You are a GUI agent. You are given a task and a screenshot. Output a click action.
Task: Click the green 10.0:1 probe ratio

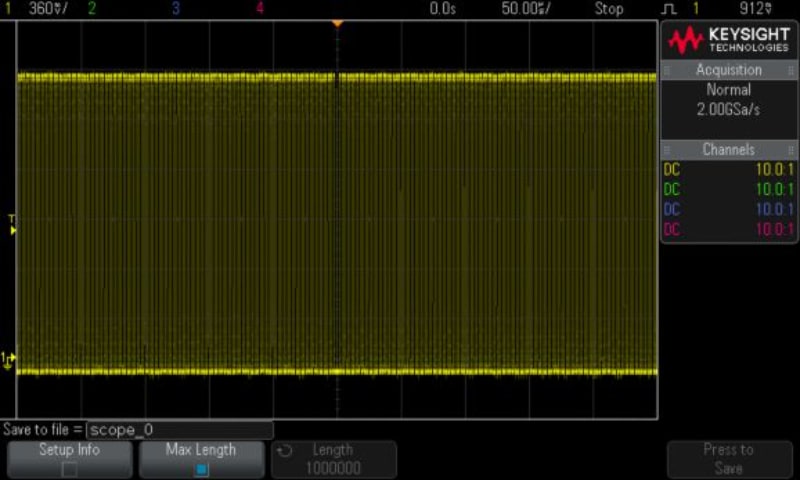coord(774,189)
